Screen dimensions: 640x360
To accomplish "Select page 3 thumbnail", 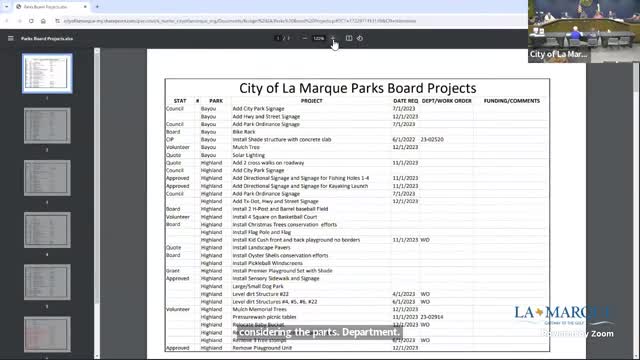I will click(x=47, y=178).
